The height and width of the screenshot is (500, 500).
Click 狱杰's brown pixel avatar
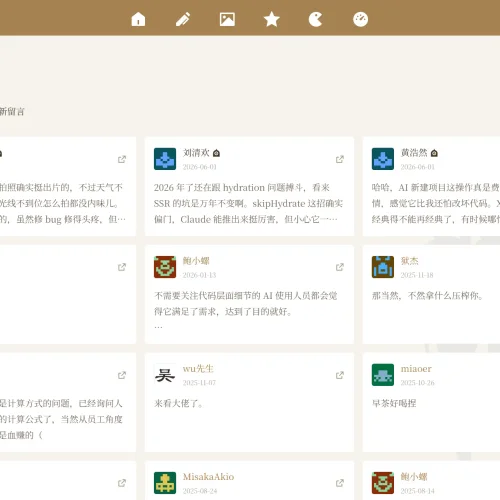click(x=383, y=267)
